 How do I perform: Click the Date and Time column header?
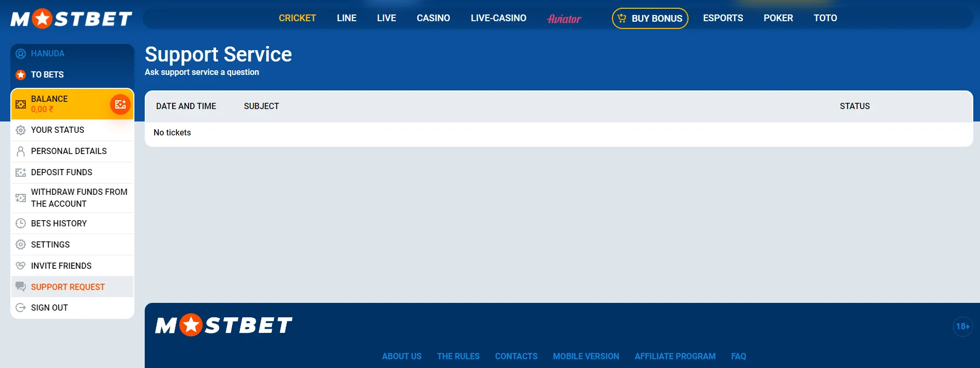(x=186, y=106)
